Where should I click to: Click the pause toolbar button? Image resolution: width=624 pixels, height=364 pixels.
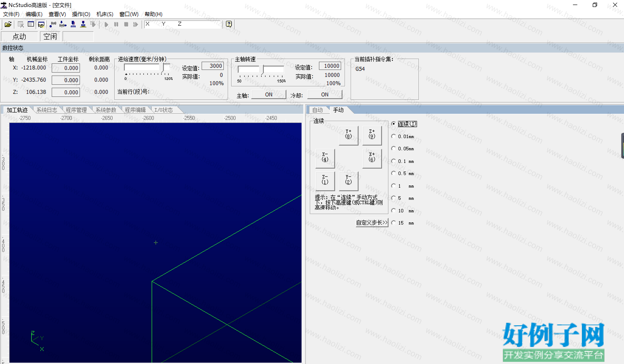point(116,24)
